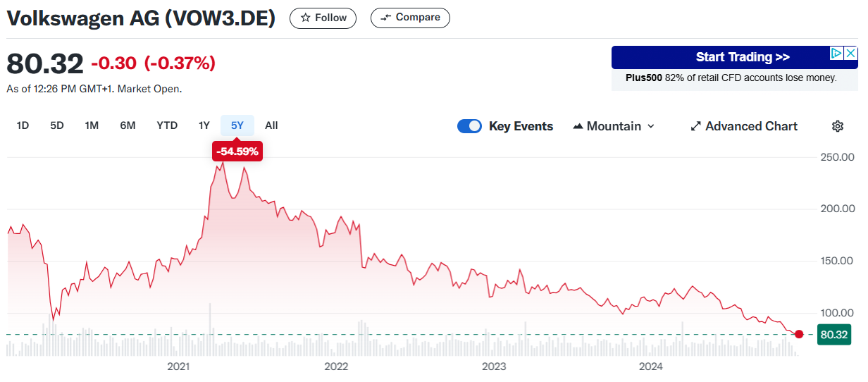Select the 5D time range
The height and width of the screenshot is (382, 868).
[x=57, y=125]
